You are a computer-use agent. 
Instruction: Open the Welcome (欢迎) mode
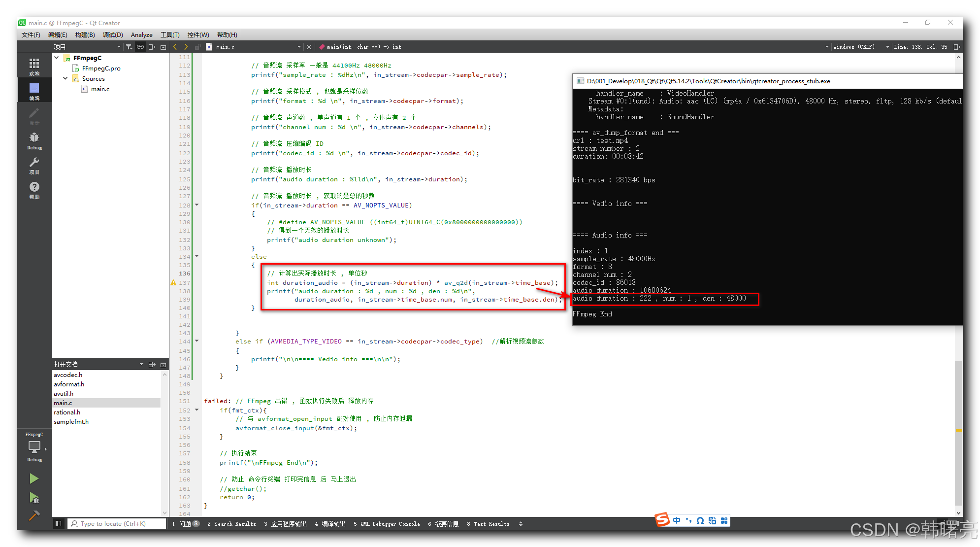pyautogui.click(x=34, y=66)
